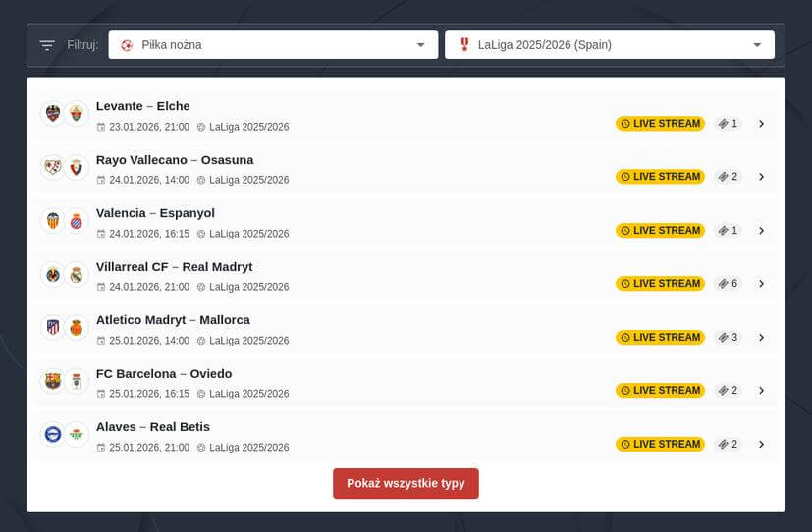The image size is (812, 532).
Task: Expand the Levante – Elche row chevron
Action: [x=761, y=123]
